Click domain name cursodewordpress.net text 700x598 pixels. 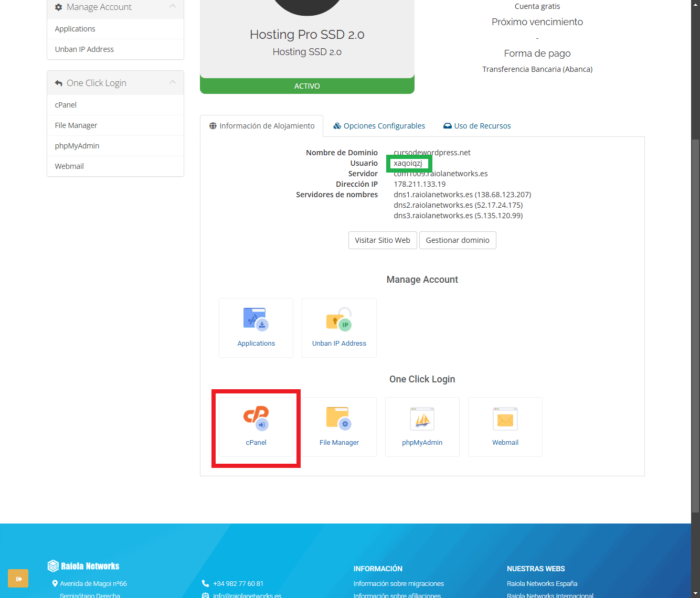(x=432, y=153)
